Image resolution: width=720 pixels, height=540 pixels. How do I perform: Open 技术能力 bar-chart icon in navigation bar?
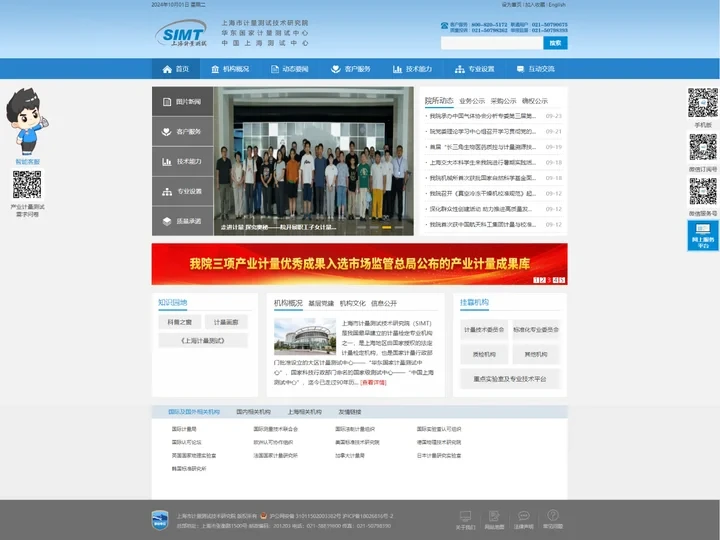[x=397, y=69]
